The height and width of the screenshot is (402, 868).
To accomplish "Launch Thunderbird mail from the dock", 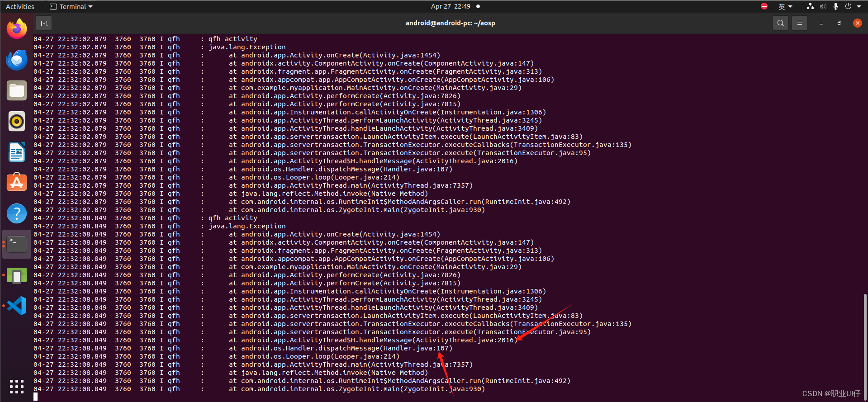I will [x=17, y=60].
